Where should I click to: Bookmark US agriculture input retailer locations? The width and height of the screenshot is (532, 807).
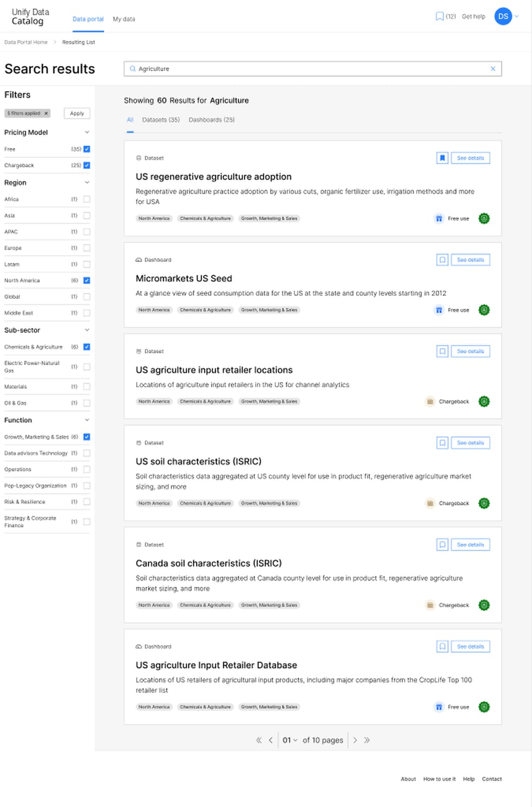(x=442, y=351)
